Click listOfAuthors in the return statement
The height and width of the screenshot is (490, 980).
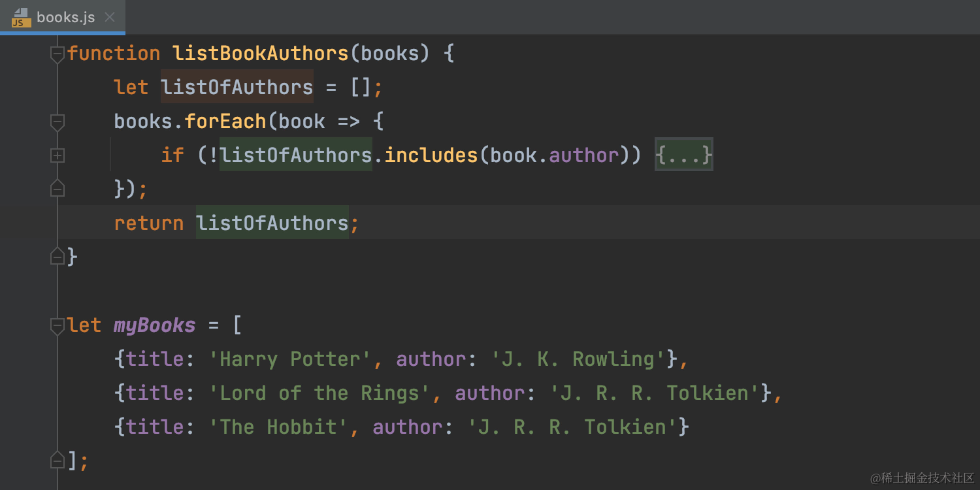click(272, 223)
